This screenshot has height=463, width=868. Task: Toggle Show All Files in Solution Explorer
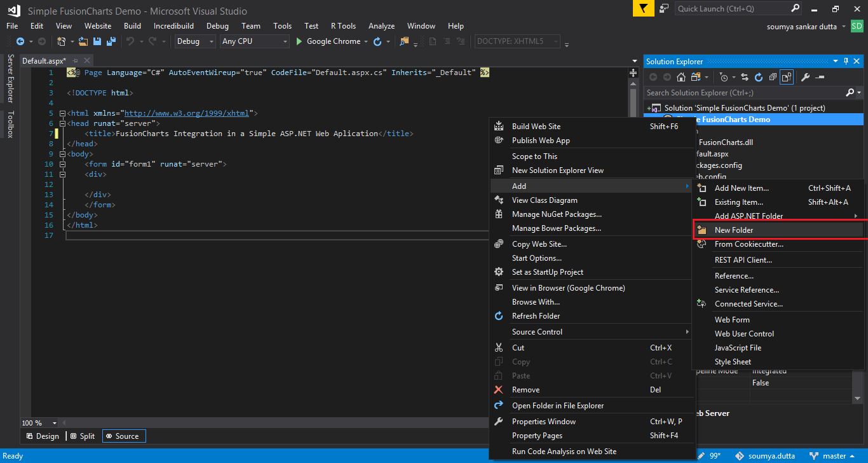pyautogui.click(x=787, y=77)
